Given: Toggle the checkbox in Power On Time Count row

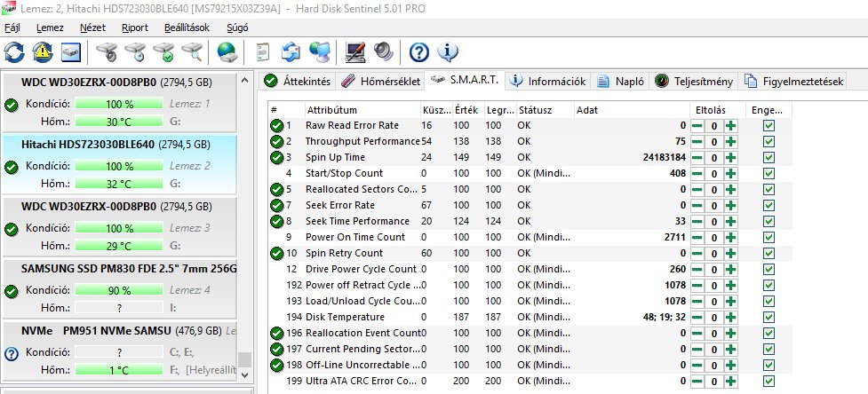Looking at the screenshot, I should click(768, 238).
